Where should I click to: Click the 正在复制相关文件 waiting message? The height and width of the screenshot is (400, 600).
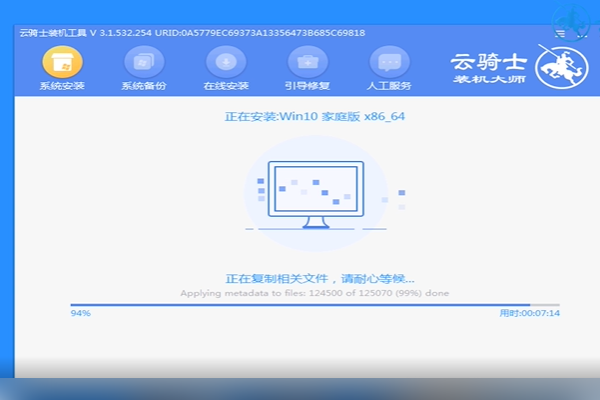[x=320, y=279]
